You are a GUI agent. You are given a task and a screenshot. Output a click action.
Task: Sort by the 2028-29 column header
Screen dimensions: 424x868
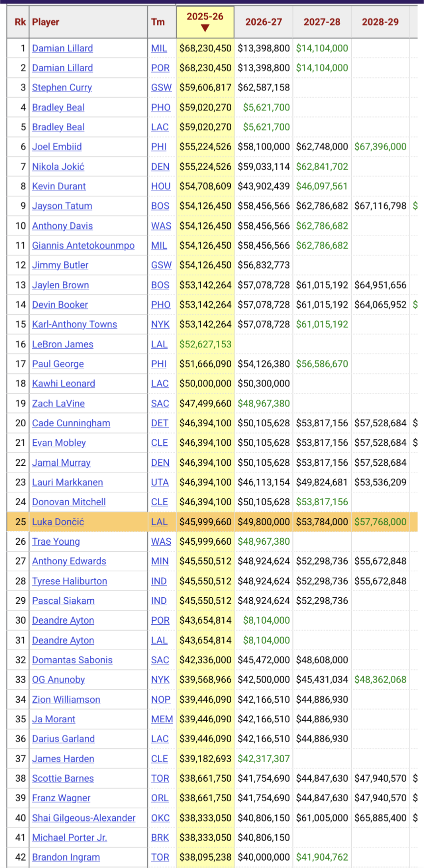(x=380, y=22)
